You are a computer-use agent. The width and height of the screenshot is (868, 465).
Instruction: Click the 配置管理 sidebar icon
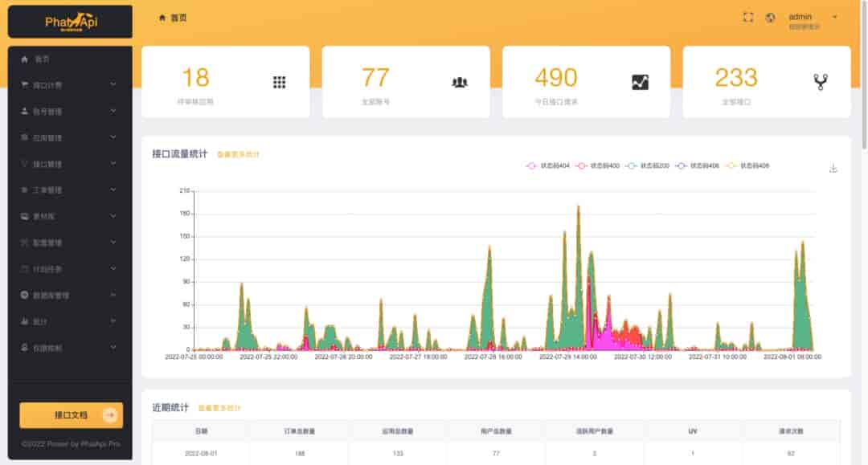coord(24,243)
